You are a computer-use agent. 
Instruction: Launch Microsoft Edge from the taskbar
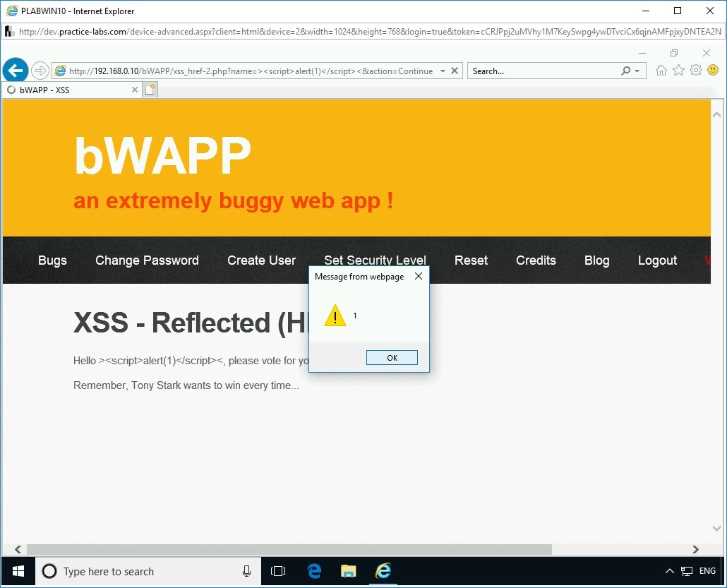[313, 571]
